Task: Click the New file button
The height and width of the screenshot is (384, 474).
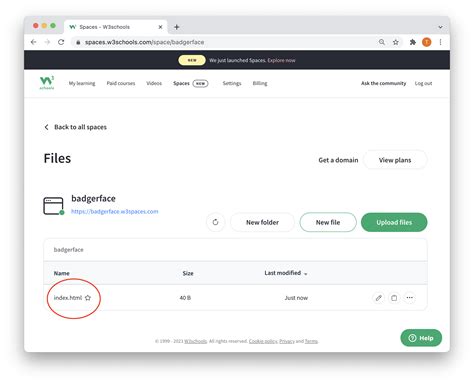Action: tap(328, 222)
